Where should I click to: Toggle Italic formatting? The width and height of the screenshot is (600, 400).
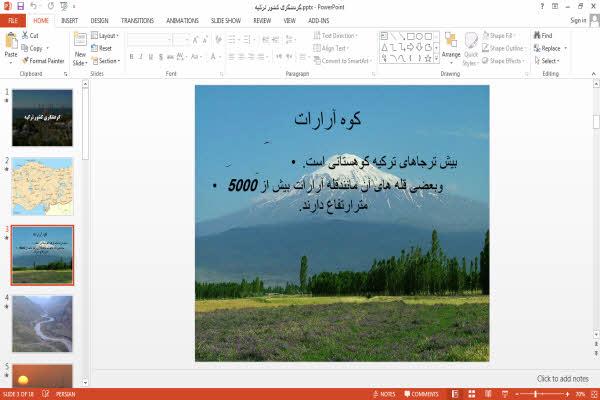(141, 57)
